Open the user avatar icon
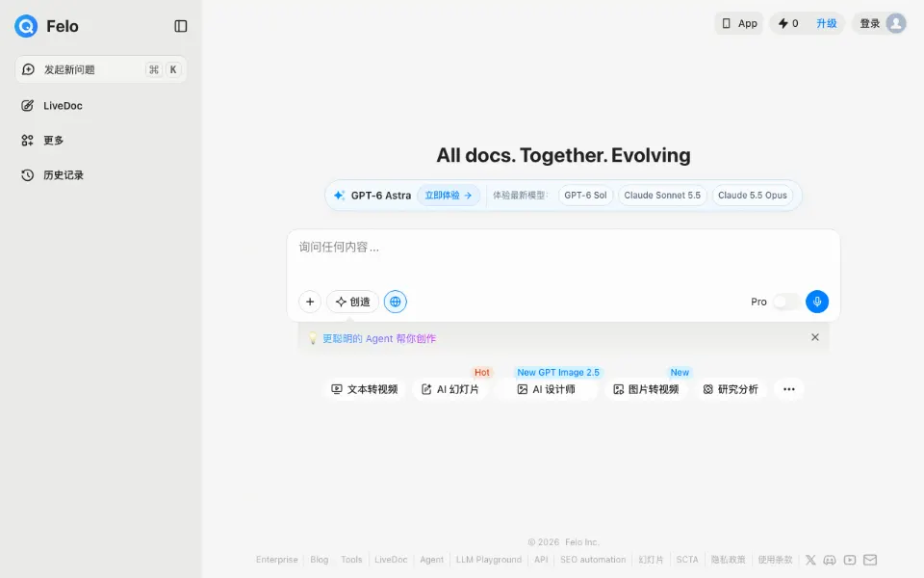Screen dimensions: 924x578 click(896, 23)
